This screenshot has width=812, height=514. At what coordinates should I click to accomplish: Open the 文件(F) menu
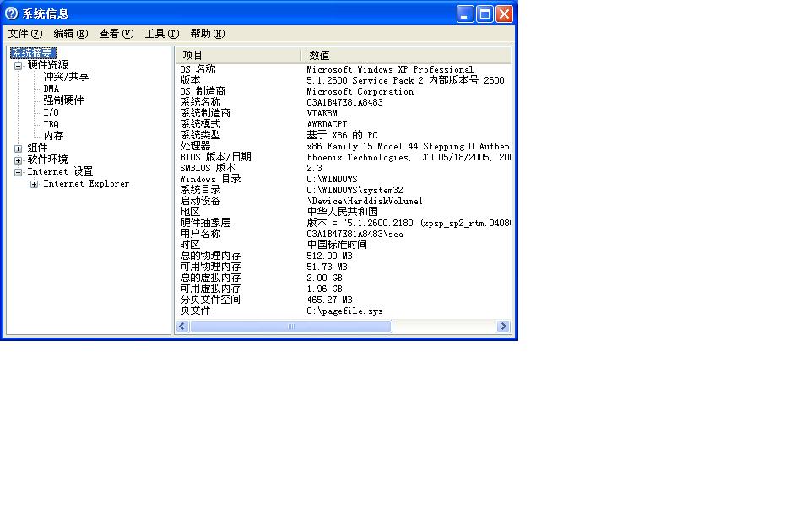click(x=24, y=34)
